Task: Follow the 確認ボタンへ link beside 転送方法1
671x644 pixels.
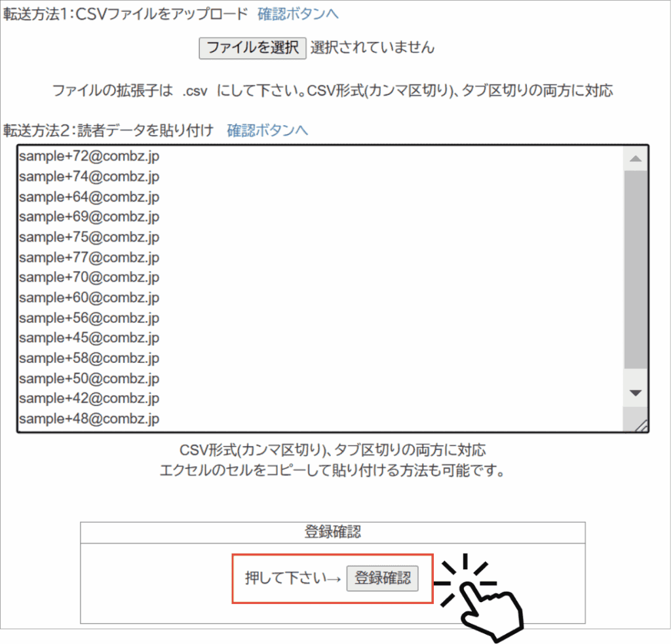Action: pyautogui.click(x=298, y=14)
